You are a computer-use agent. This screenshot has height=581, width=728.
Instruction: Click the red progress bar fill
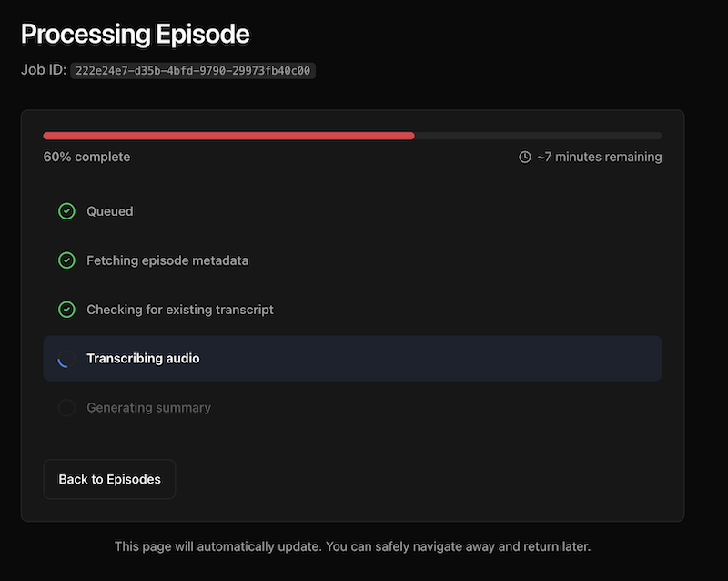pyautogui.click(x=227, y=136)
